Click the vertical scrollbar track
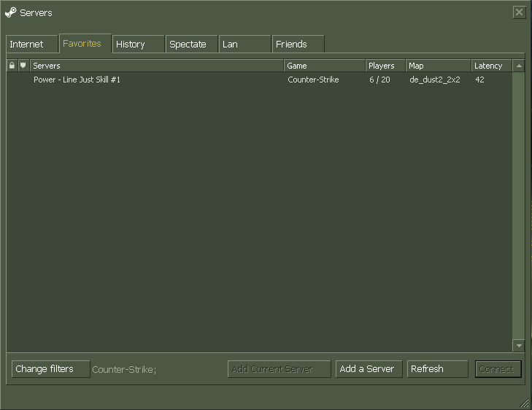Image resolution: width=532 pixels, height=410 pixels. coord(518,206)
